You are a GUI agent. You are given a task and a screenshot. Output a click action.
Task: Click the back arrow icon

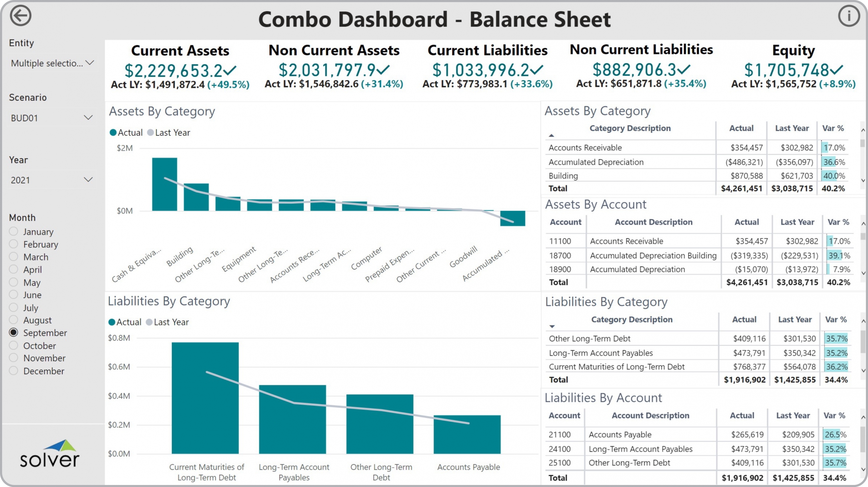20,16
